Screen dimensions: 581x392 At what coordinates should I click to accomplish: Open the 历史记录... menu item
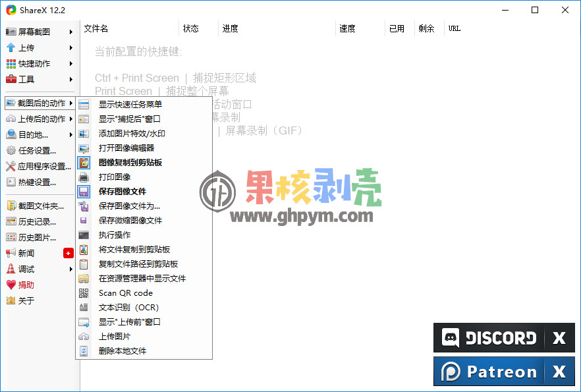(40, 221)
